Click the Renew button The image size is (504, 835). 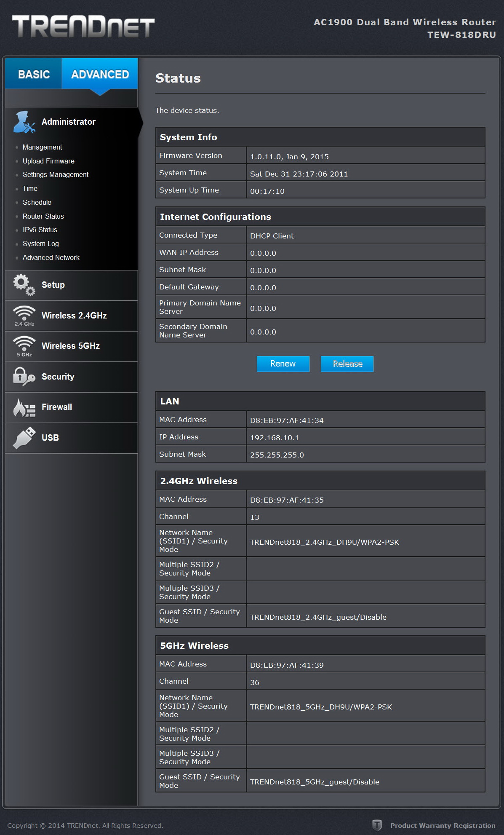click(283, 364)
